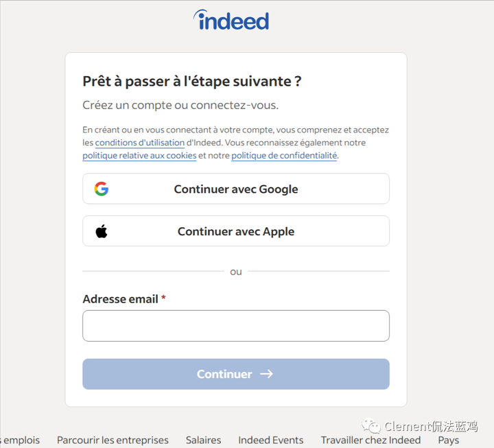494x448 pixels.
Task: Click the WeChat watermark icon
Action: (371, 427)
